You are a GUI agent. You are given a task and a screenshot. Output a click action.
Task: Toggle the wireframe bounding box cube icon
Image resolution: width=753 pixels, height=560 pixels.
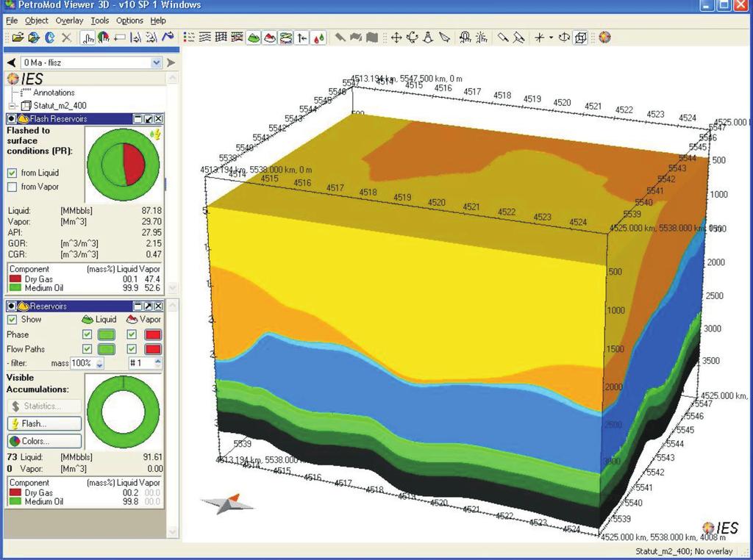(581, 37)
